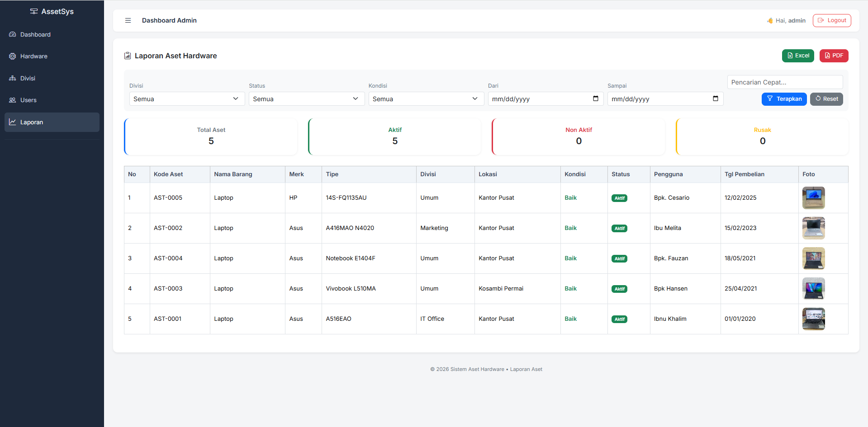Export the report as PDF
Viewport: 868px width, 427px height.
(x=834, y=56)
